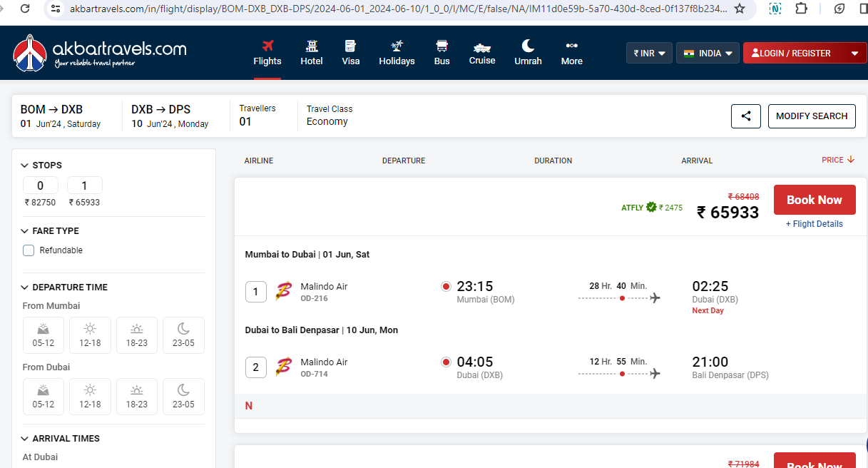868x468 pixels.
Task: Click the struck-through ₹ 68408 price
Action: (x=743, y=196)
